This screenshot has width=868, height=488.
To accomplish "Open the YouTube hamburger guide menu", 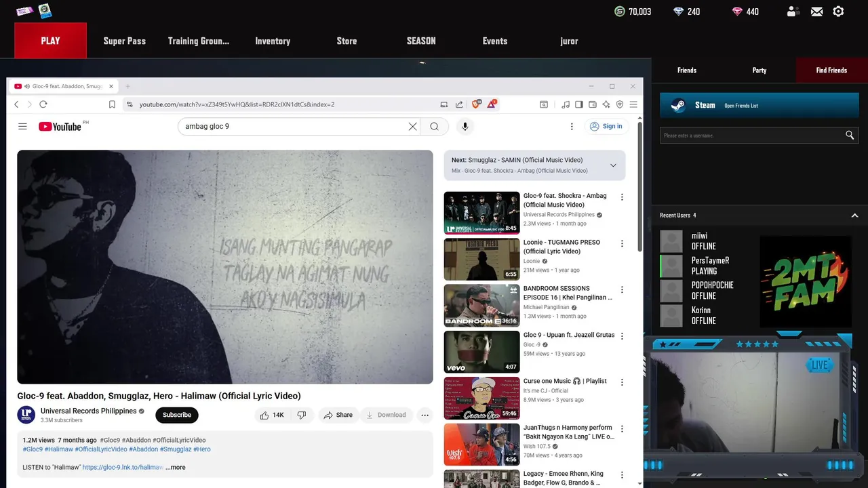I will tap(22, 126).
